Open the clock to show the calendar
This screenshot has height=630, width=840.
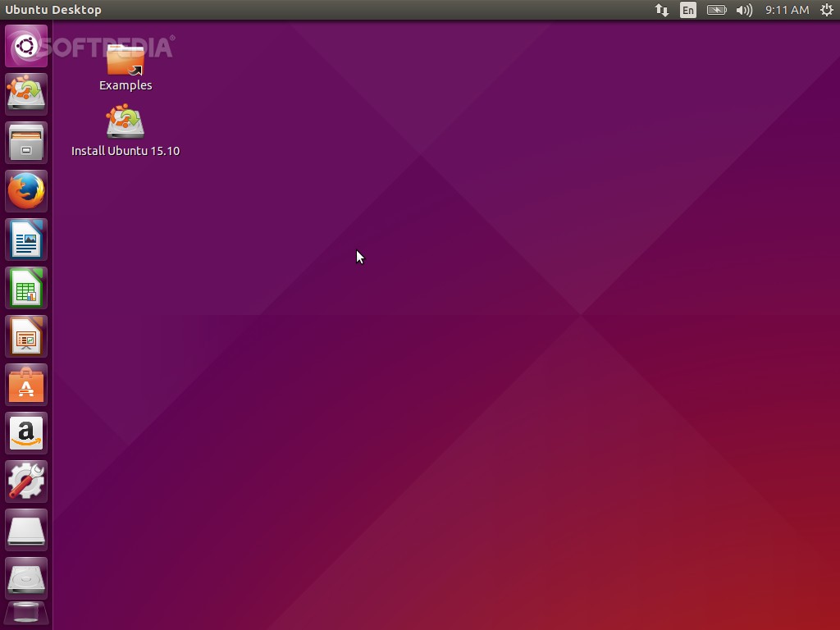785,10
